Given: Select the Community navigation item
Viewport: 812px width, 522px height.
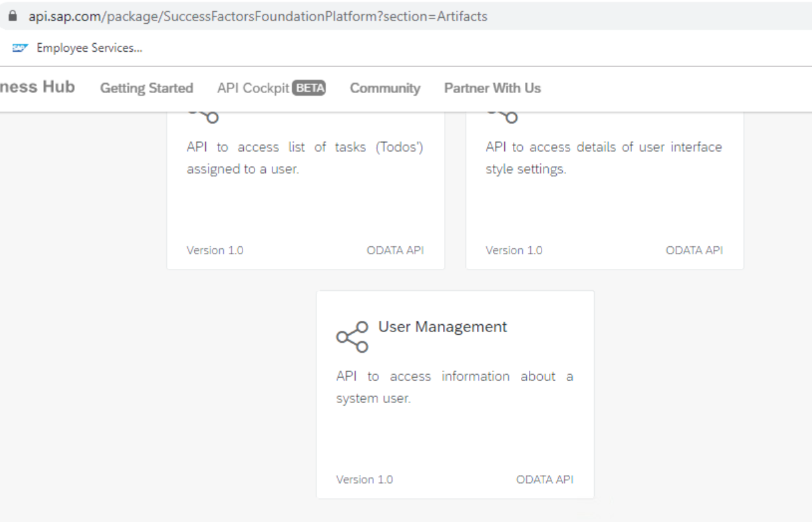Looking at the screenshot, I should click(x=385, y=87).
